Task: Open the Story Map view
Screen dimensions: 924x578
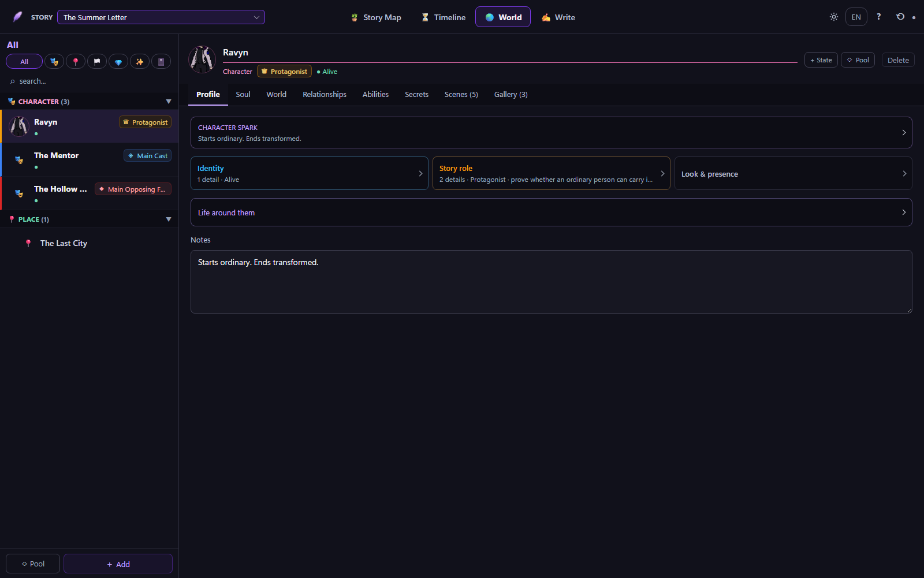Action: pyautogui.click(x=376, y=17)
